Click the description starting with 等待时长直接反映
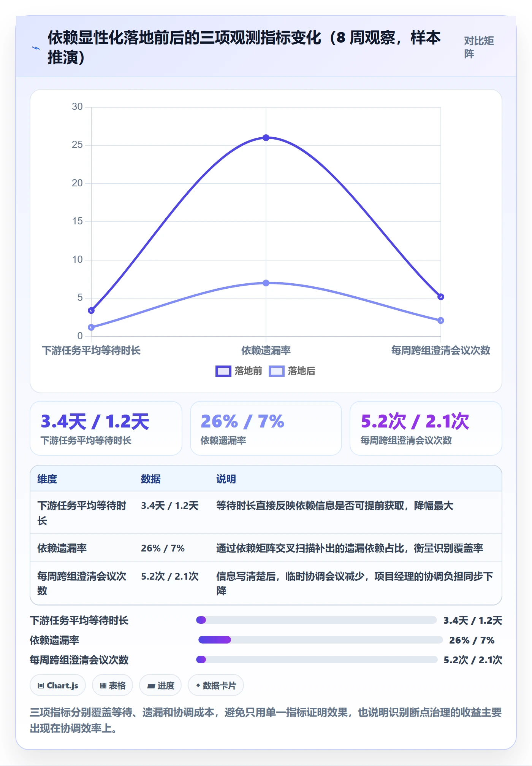 tap(335, 505)
